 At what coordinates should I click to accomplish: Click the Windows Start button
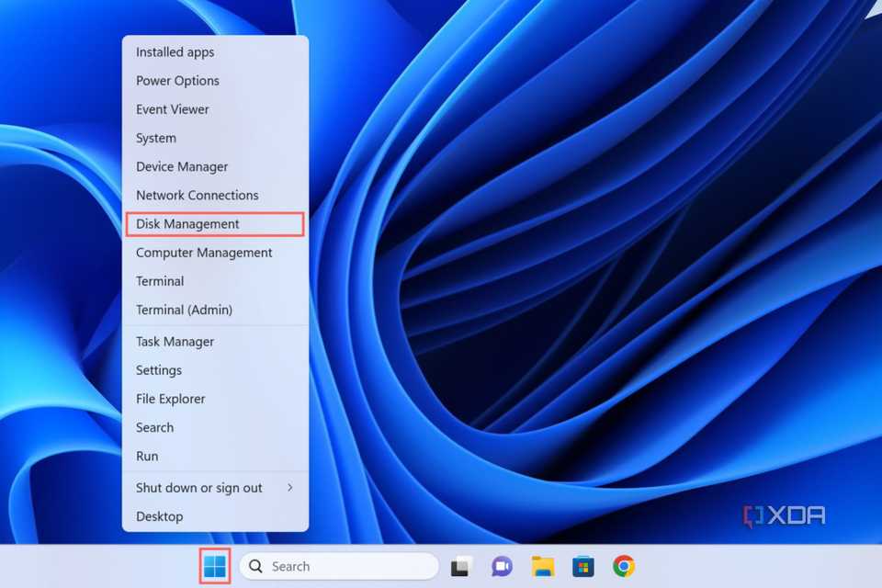(x=215, y=566)
